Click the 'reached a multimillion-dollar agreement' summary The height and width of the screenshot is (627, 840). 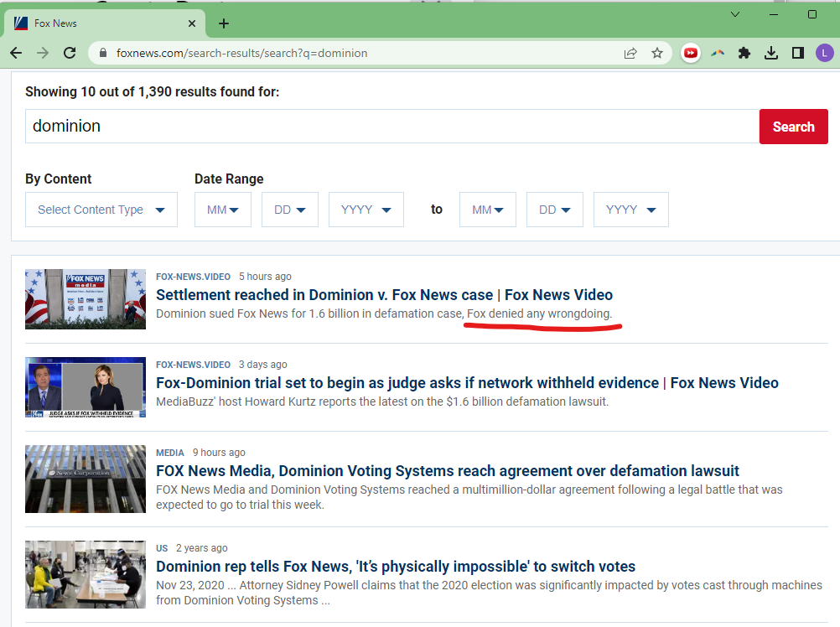[x=469, y=497]
